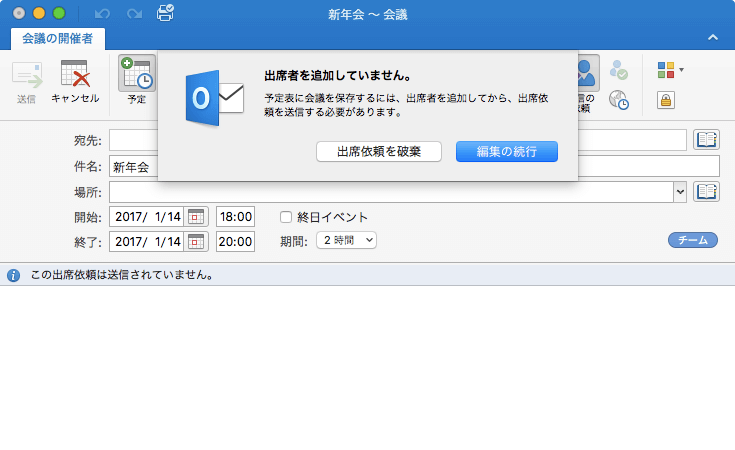Open the Categories colored squares icon
The width and height of the screenshot is (735, 450).
tap(666, 70)
